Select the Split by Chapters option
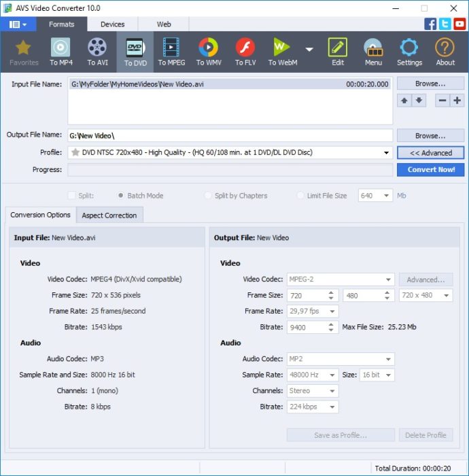 point(209,196)
